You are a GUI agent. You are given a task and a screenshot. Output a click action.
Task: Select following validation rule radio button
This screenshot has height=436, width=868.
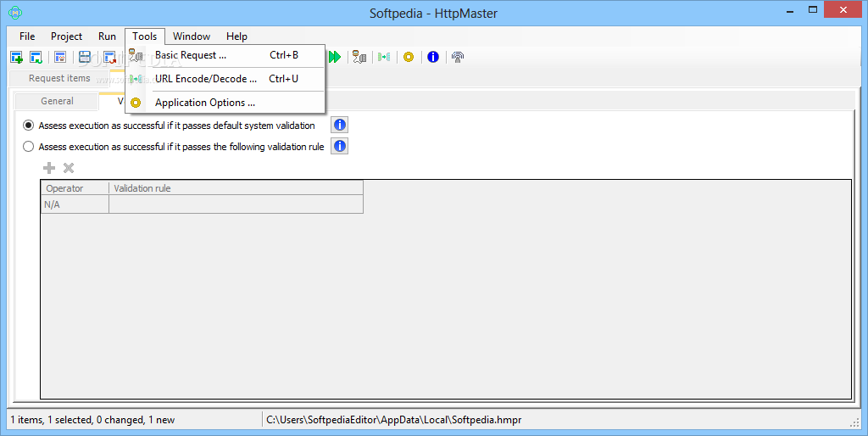tap(28, 147)
